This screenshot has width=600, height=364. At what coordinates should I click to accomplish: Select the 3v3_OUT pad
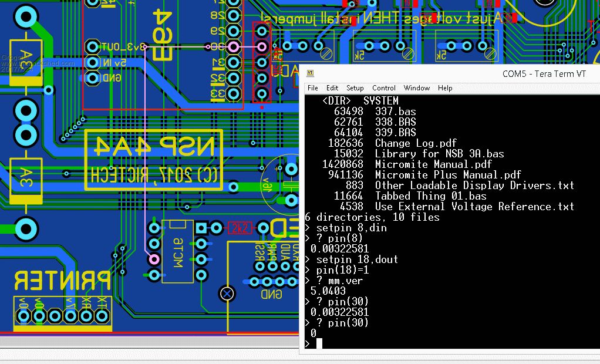click(x=92, y=46)
